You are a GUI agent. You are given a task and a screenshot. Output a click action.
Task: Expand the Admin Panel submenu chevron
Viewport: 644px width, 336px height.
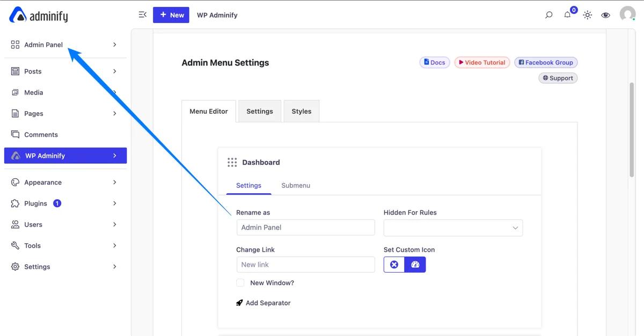pyautogui.click(x=114, y=45)
